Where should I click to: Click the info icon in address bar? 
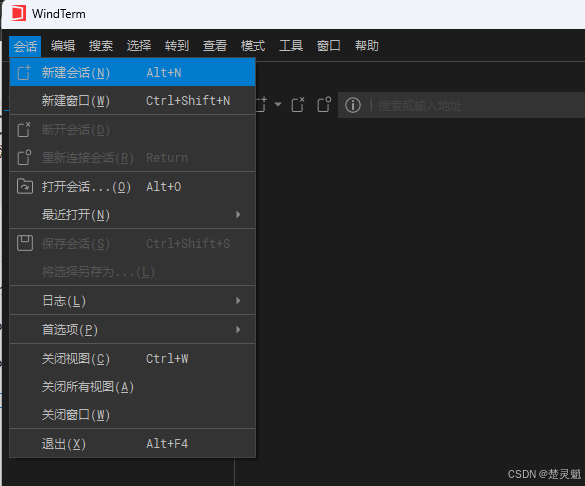pyautogui.click(x=353, y=105)
